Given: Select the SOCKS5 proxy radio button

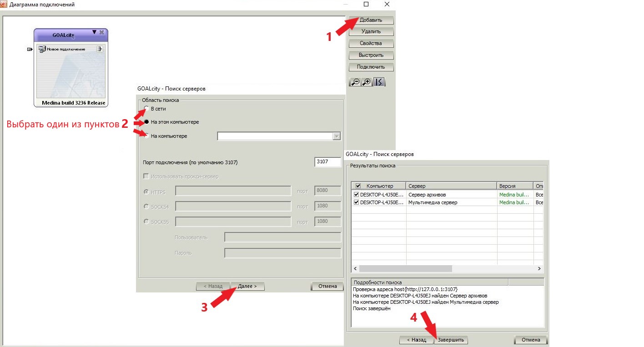Looking at the screenshot, I should [x=146, y=221].
